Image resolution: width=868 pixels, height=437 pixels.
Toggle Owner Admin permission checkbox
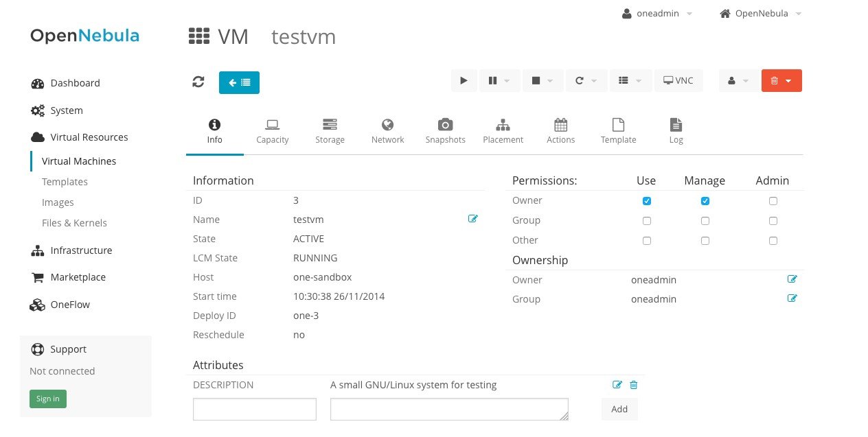[773, 201]
